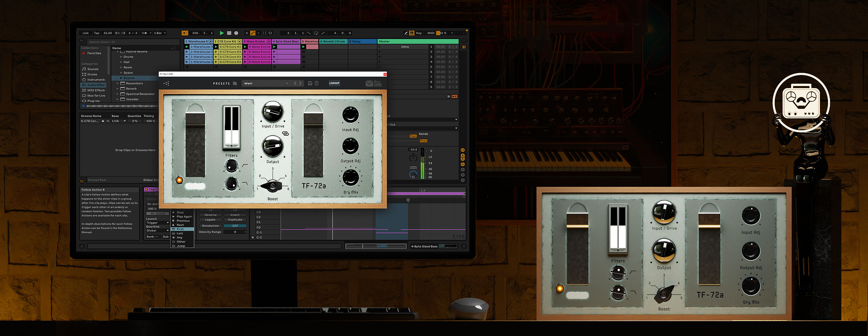Expand the Resonators folder in browser
868x336 pixels.
tap(118, 83)
